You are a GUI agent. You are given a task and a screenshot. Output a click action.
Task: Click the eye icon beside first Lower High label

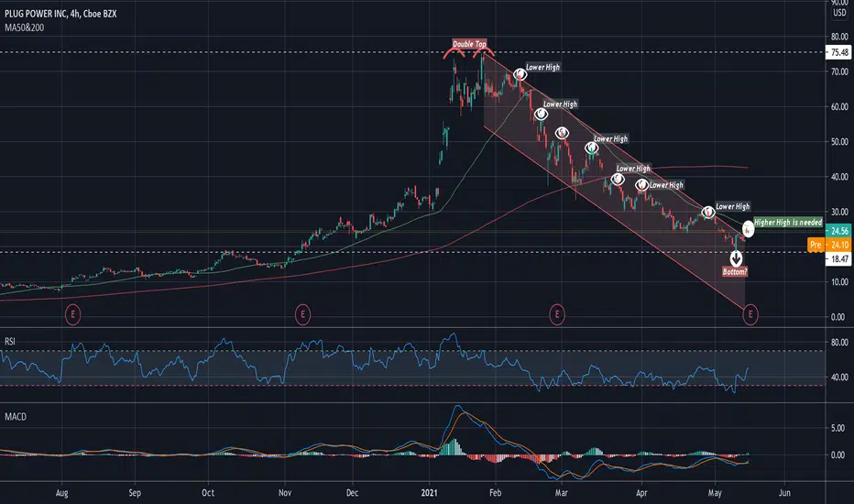pos(520,73)
